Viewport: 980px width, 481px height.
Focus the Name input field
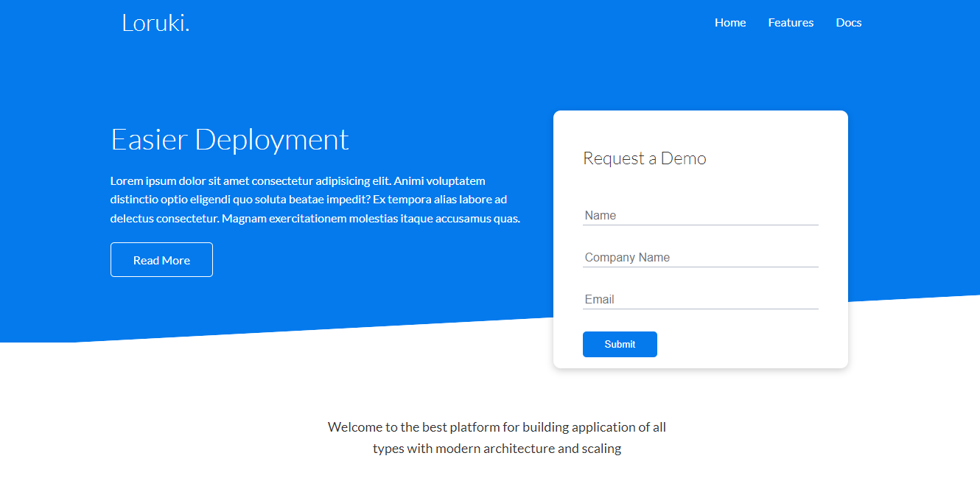point(700,215)
